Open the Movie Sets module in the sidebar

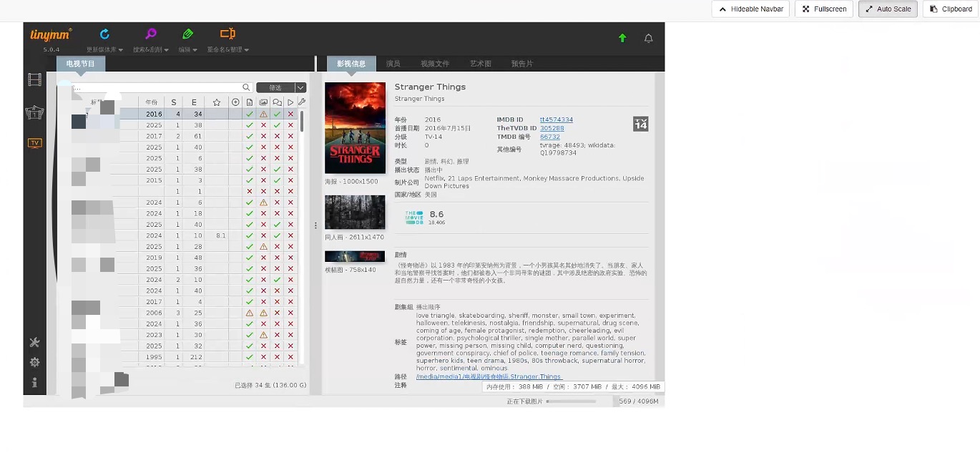pos(34,112)
